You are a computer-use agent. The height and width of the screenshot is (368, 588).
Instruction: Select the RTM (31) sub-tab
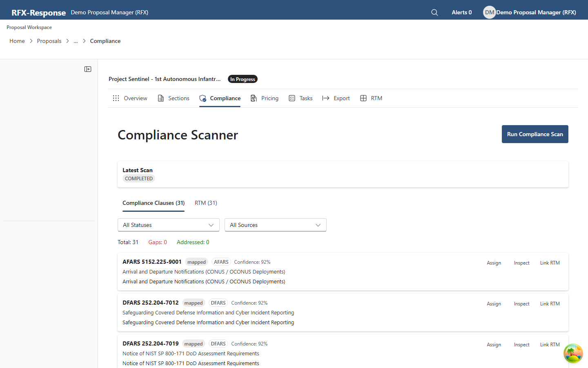point(206,203)
